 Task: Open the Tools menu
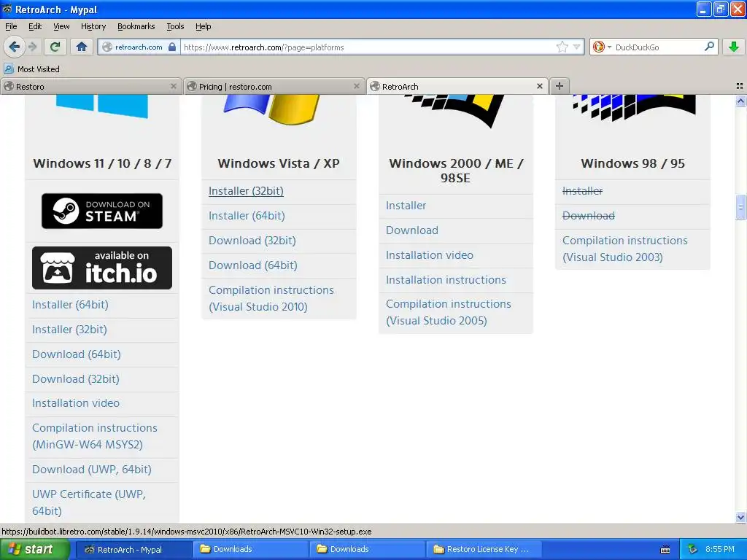pyautogui.click(x=175, y=26)
